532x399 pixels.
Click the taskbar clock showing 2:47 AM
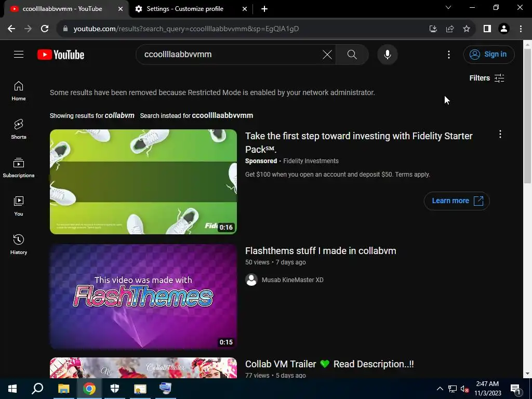pos(487,389)
